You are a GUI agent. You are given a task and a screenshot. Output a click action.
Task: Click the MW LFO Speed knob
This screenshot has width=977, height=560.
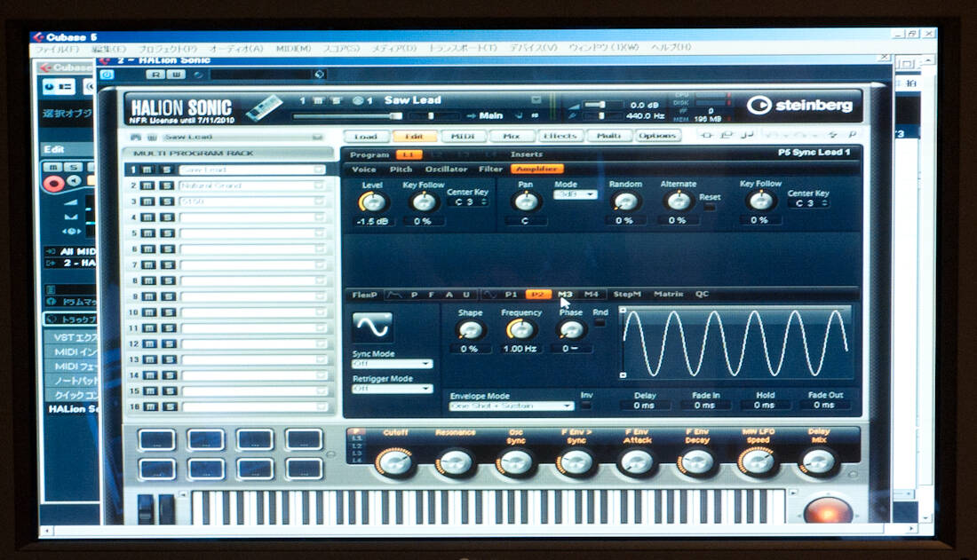(x=758, y=462)
